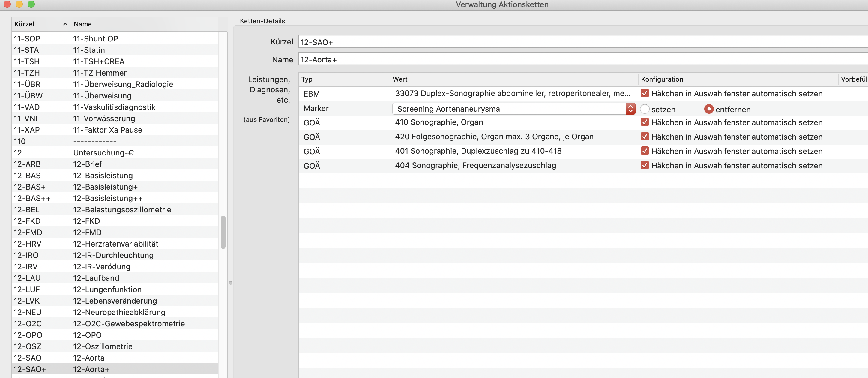Click the Konfiguration column header
The image size is (868, 378).
[738, 79]
